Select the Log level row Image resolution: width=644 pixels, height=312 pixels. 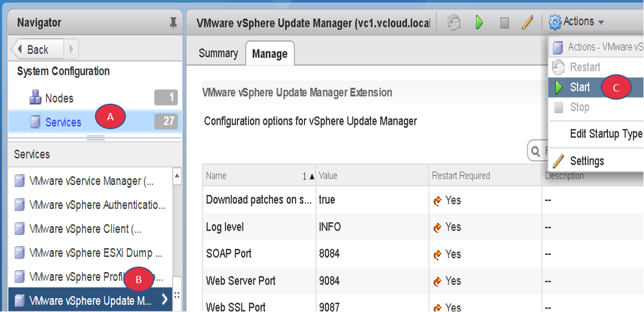pos(423,227)
